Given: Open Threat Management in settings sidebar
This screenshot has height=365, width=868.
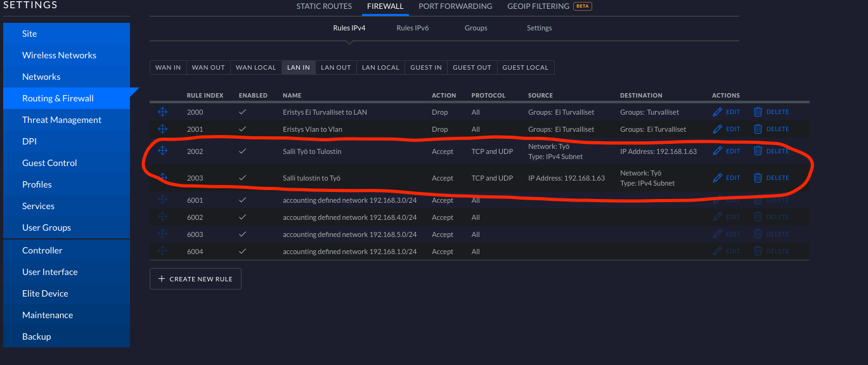Looking at the screenshot, I should coord(62,120).
